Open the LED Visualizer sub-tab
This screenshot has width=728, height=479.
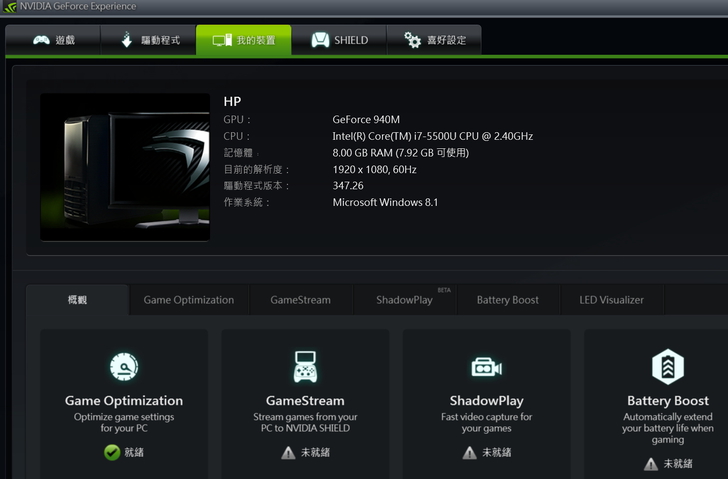pos(611,300)
